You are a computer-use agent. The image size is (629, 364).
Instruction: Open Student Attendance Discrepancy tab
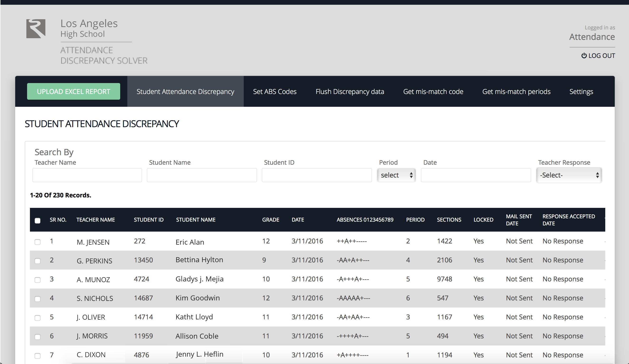click(185, 92)
